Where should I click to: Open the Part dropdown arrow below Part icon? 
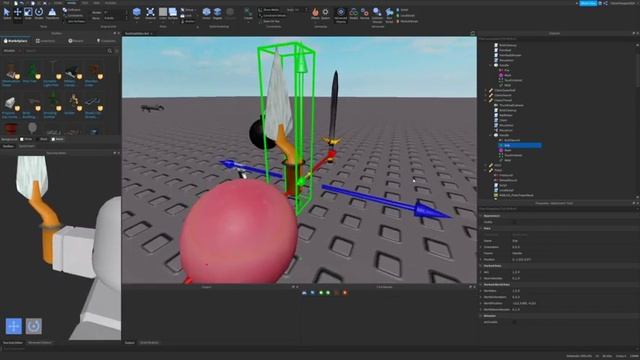click(x=137, y=21)
